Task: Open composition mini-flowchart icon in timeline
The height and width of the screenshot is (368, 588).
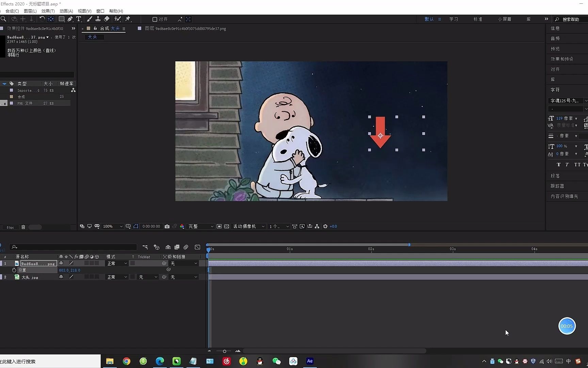Action: tap(145, 247)
